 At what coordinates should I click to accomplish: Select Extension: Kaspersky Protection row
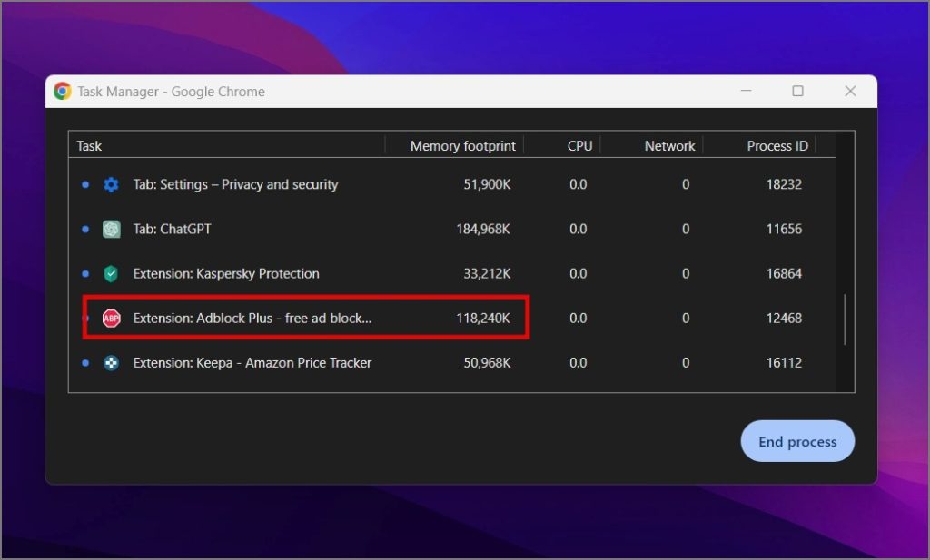452,274
